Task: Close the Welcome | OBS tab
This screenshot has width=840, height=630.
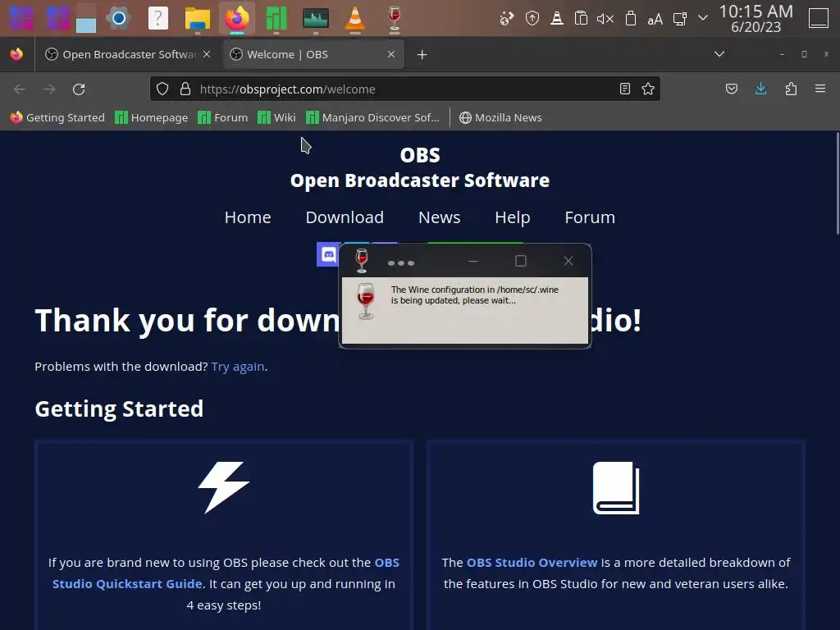Action: click(391, 55)
